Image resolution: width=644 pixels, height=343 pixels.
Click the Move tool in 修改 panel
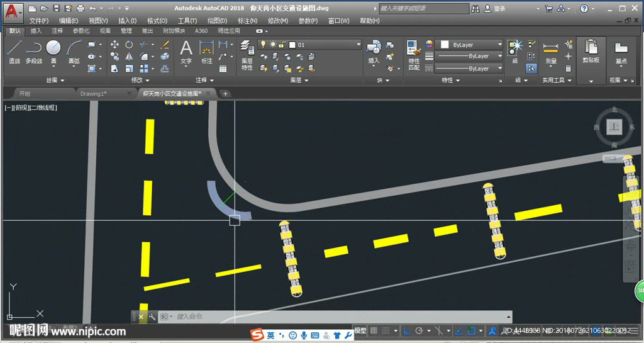click(114, 44)
